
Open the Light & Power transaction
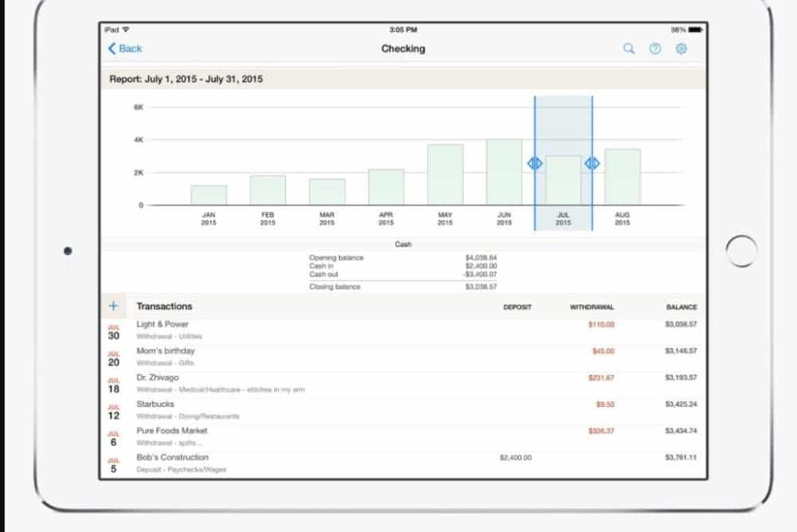(x=398, y=330)
